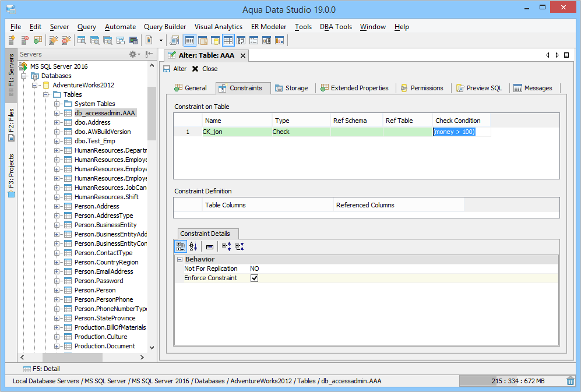The height and width of the screenshot is (392, 581).
Task: Click the next tab right arrow
Action: tap(557, 55)
